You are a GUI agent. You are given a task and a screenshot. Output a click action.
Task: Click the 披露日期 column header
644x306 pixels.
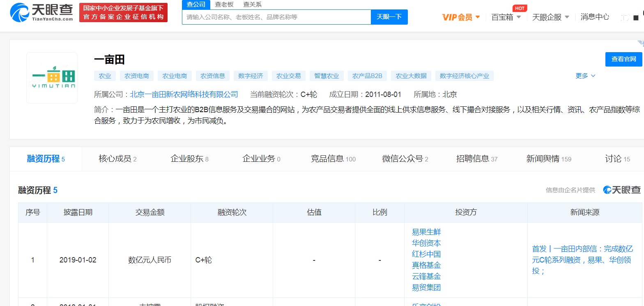78,212
